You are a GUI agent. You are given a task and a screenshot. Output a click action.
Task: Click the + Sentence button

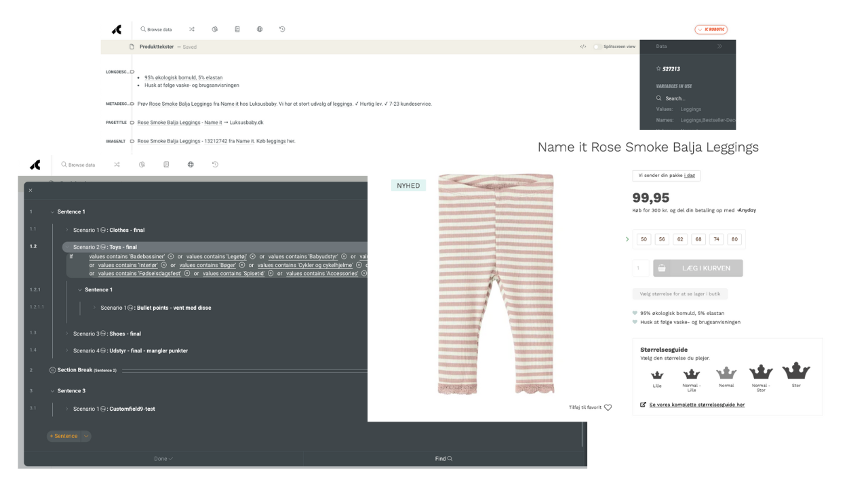64,436
